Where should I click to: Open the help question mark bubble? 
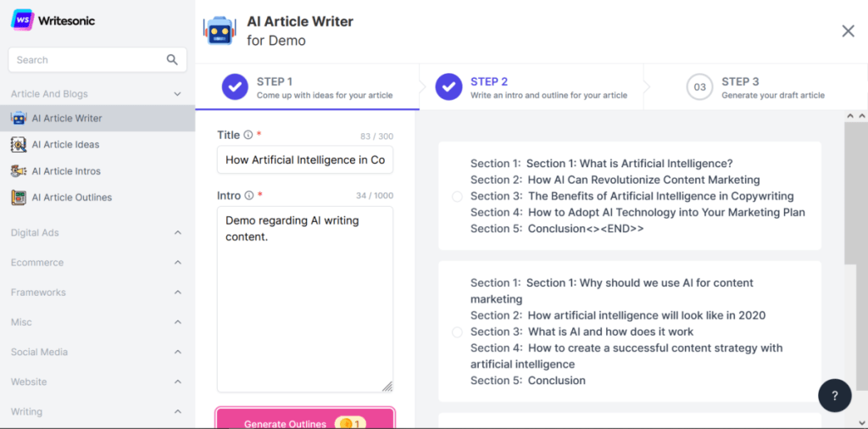pyautogui.click(x=835, y=395)
